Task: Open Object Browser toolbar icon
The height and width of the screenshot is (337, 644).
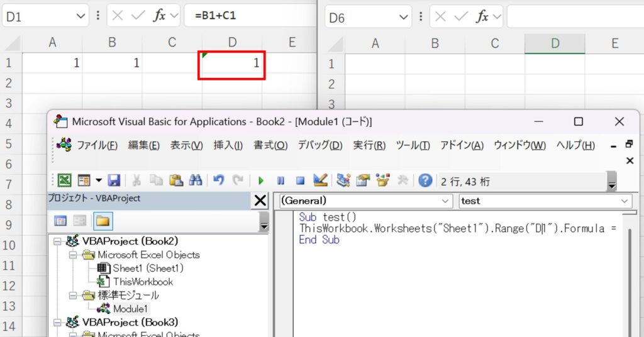Action: pyautogui.click(x=382, y=180)
